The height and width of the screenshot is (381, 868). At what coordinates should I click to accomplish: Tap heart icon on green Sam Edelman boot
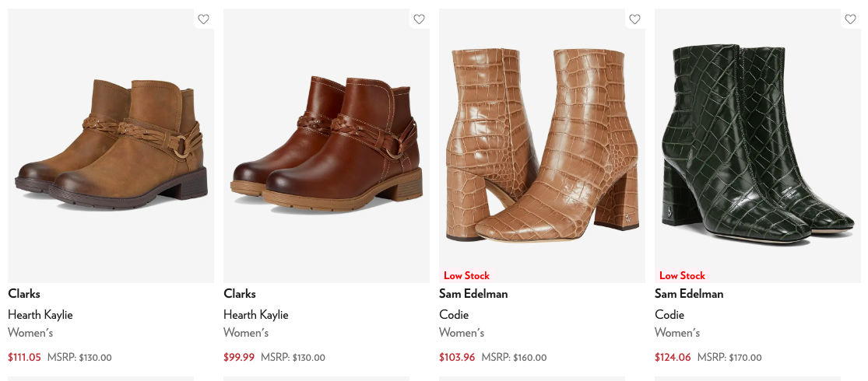click(x=850, y=19)
